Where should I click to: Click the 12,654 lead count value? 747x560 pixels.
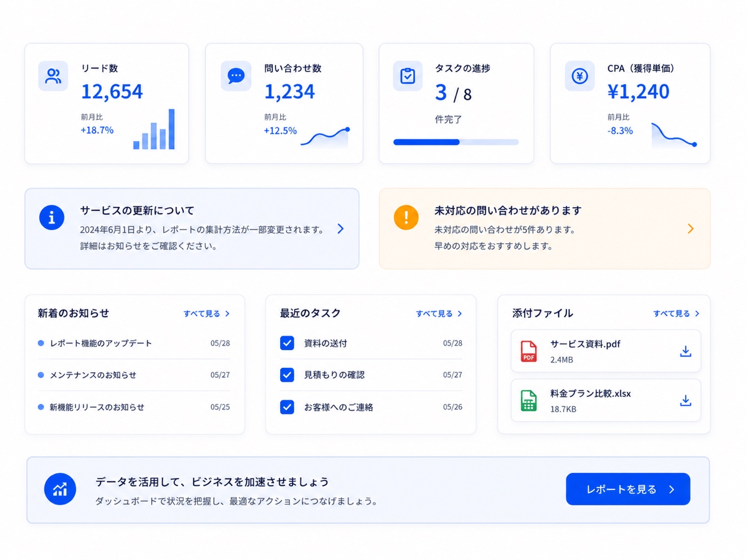point(112,91)
